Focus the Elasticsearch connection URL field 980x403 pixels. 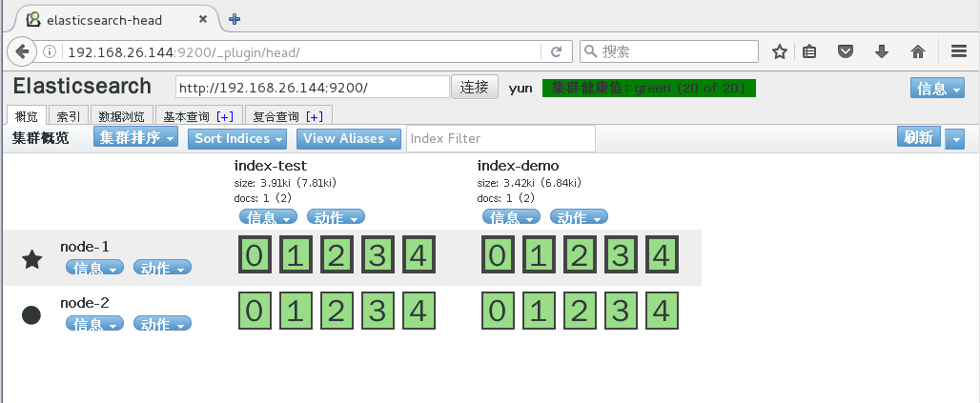[x=313, y=87]
